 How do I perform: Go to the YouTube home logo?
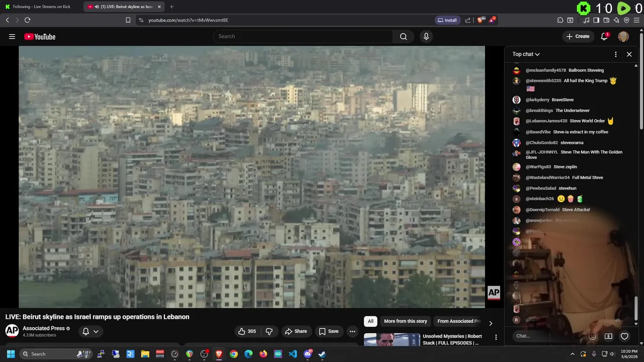pos(40,36)
